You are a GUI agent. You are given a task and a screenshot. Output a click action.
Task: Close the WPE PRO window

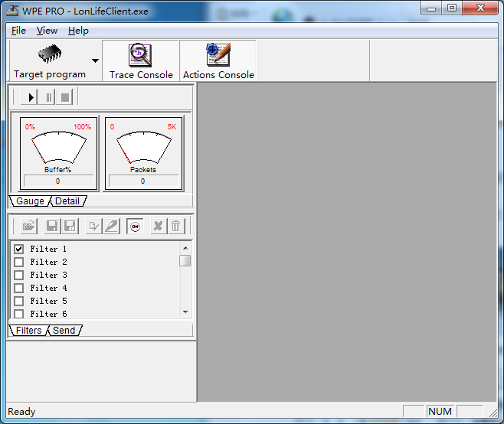(x=480, y=8)
